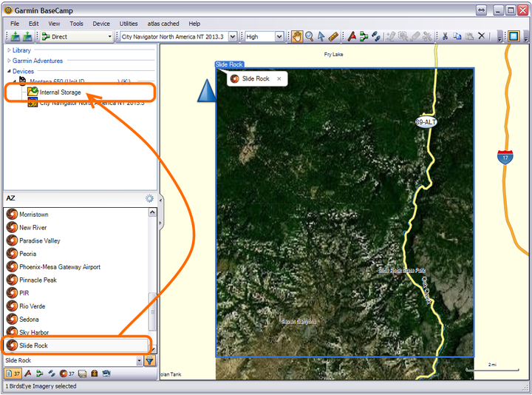This screenshot has width=532, height=395.
Task: Click the Slide Rock filter text field
Action: coord(70,360)
